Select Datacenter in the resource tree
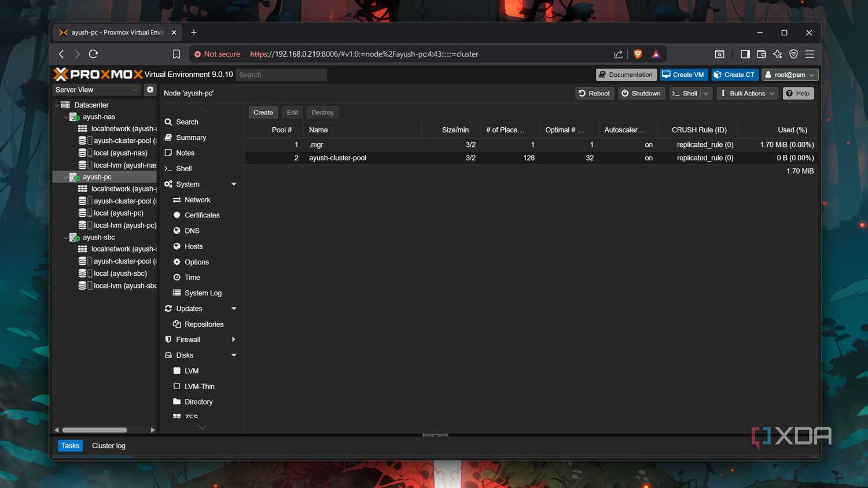868x488 pixels. click(91, 105)
